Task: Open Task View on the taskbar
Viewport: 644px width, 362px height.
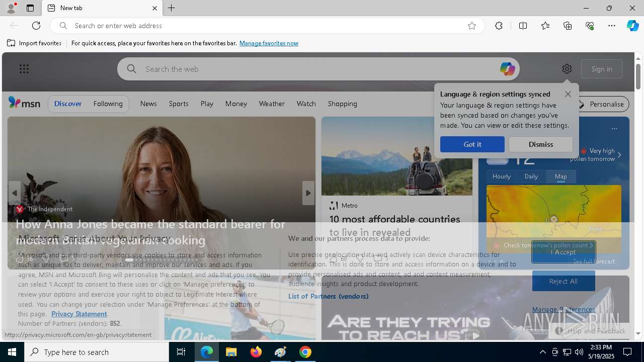Action: click(x=181, y=352)
